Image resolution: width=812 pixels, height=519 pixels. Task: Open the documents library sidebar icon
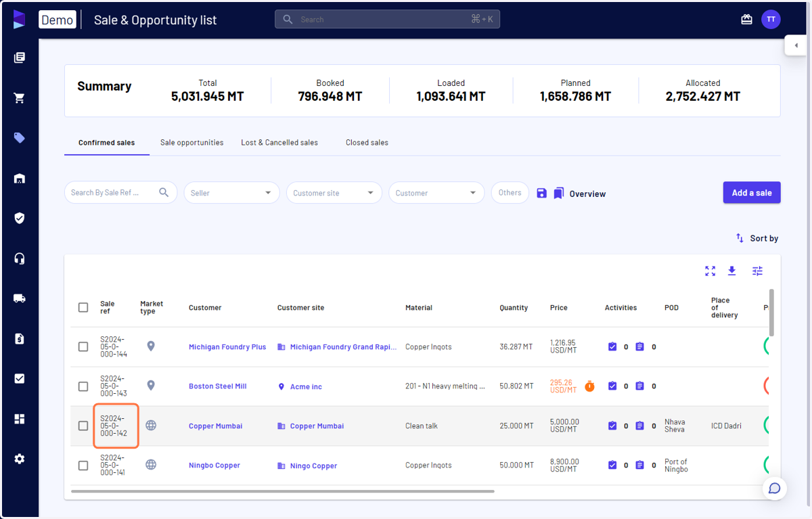[20, 58]
